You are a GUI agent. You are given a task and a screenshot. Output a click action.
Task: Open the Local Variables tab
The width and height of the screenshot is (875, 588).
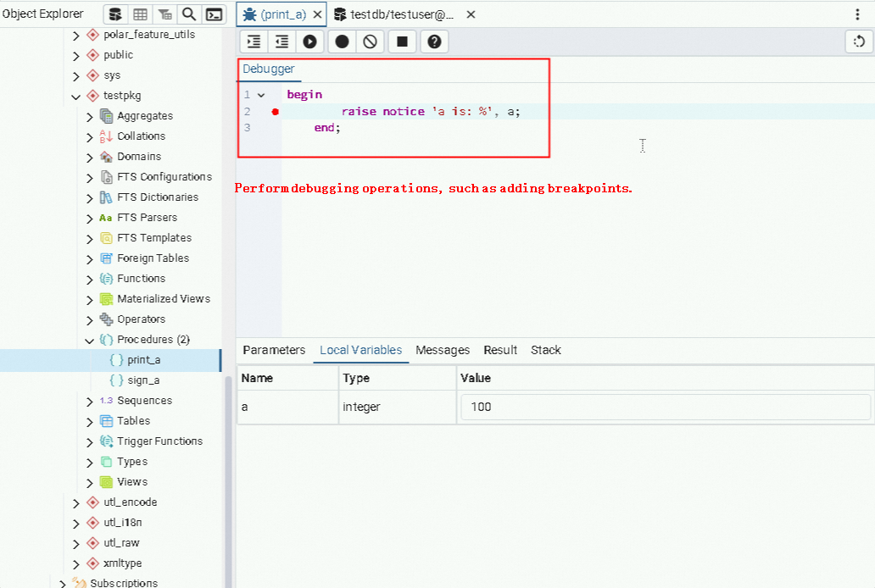tap(360, 351)
